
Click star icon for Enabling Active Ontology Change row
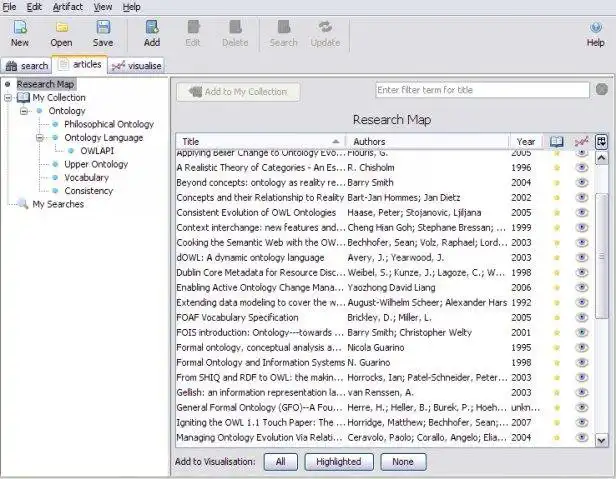tap(557, 288)
